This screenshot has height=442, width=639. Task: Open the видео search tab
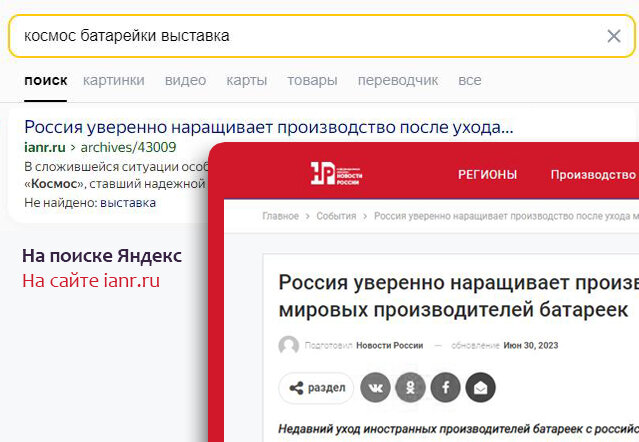point(185,80)
